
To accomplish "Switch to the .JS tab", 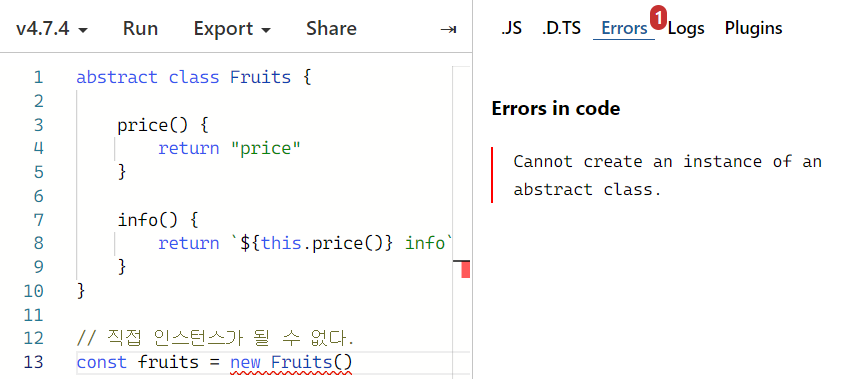I will click(511, 28).
